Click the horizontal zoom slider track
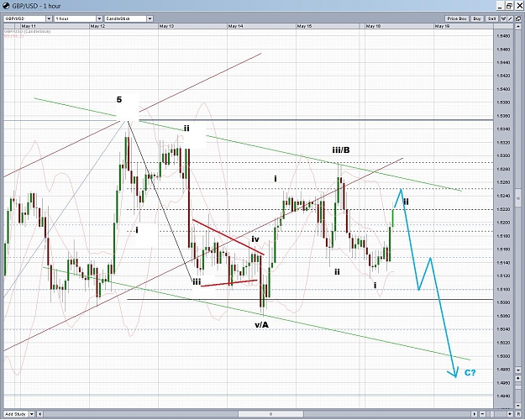The width and height of the screenshot is (525, 420). click(x=496, y=414)
